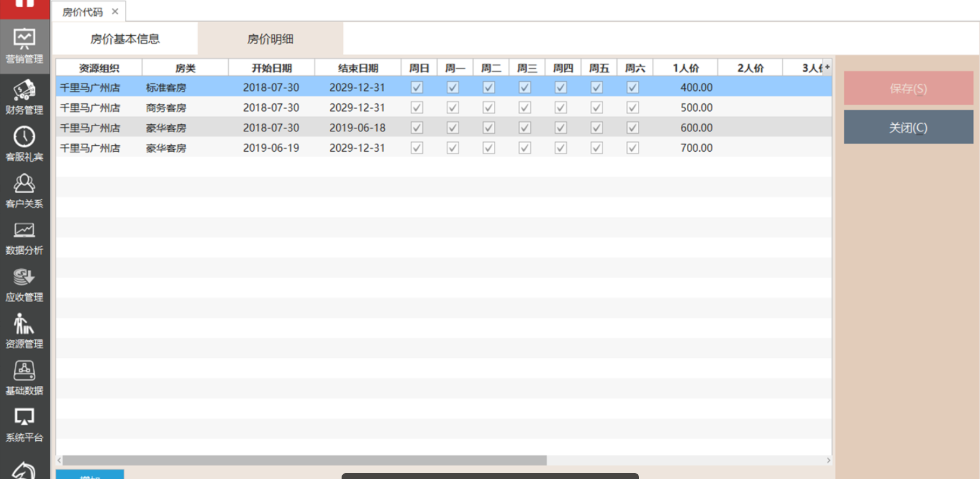Select the 房价明细 tab
The height and width of the screenshot is (479, 980).
[270, 39]
